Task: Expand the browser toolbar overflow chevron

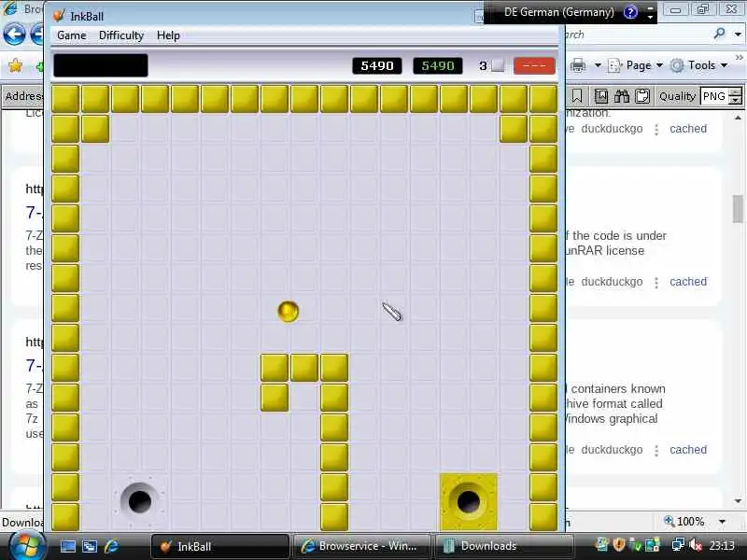Action: pyautogui.click(x=739, y=58)
